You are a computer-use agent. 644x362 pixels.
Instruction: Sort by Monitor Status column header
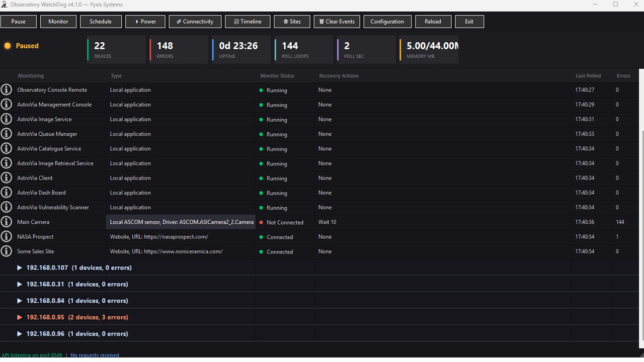277,76
